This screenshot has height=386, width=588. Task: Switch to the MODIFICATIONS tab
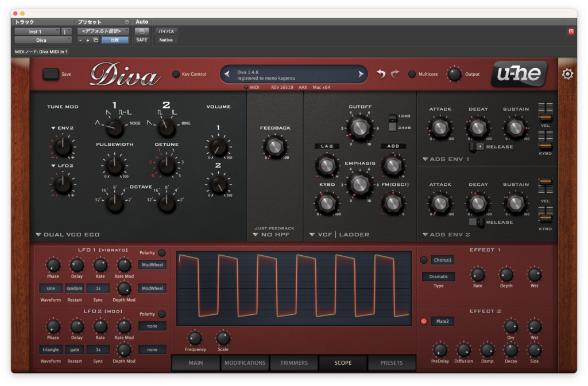tap(245, 363)
